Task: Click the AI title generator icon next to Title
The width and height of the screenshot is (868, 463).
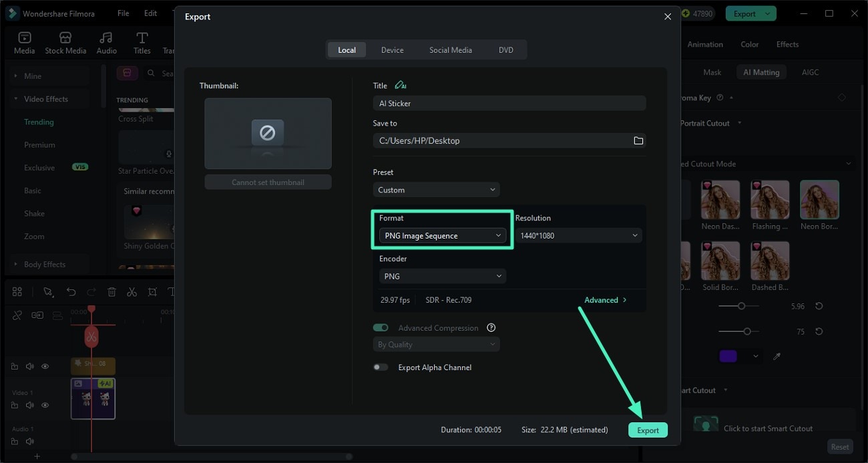Action: pos(400,86)
